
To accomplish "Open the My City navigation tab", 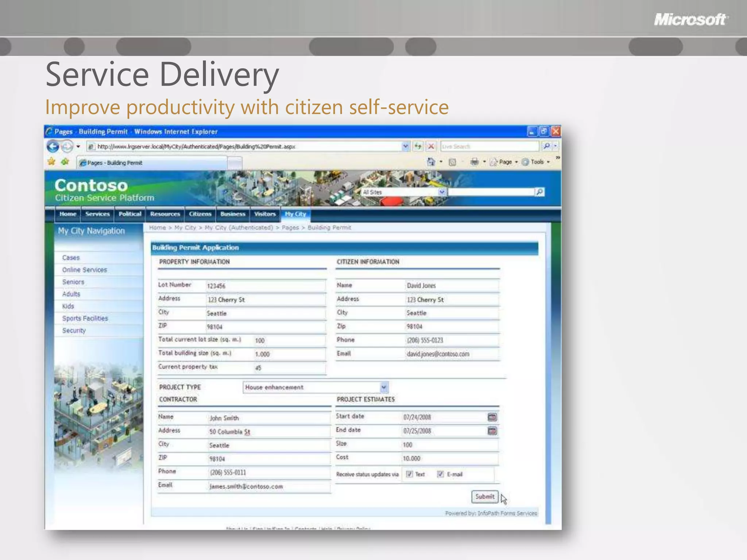I will [295, 214].
